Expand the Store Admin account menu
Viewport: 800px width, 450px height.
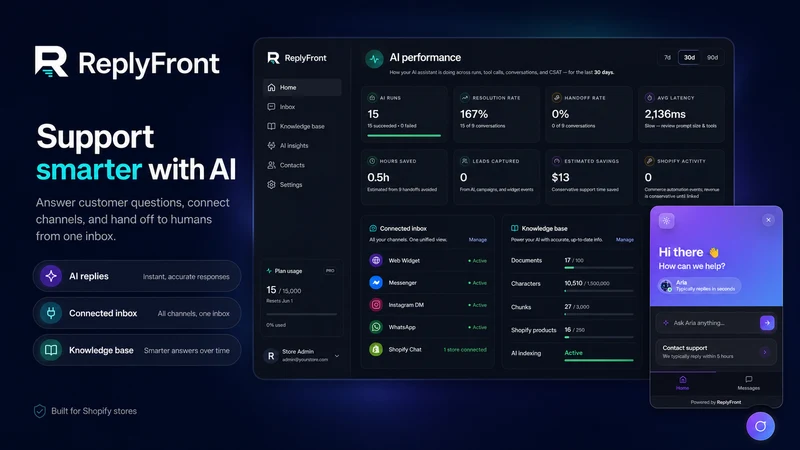coord(337,356)
